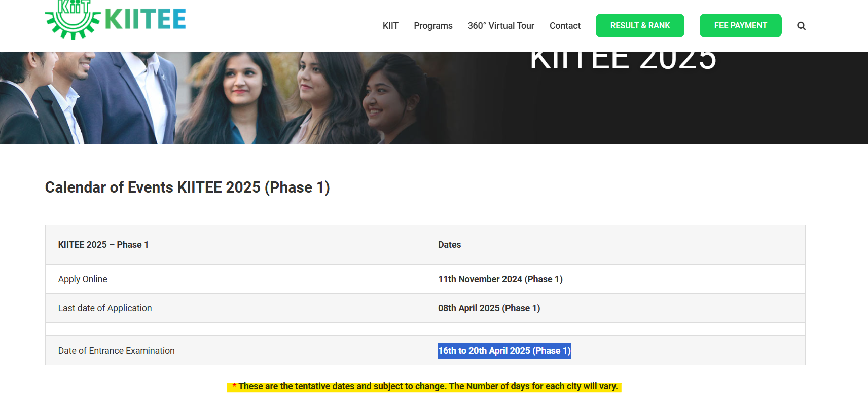Go to the Contact page
This screenshot has width=868, height=414.
coord(565,26)
